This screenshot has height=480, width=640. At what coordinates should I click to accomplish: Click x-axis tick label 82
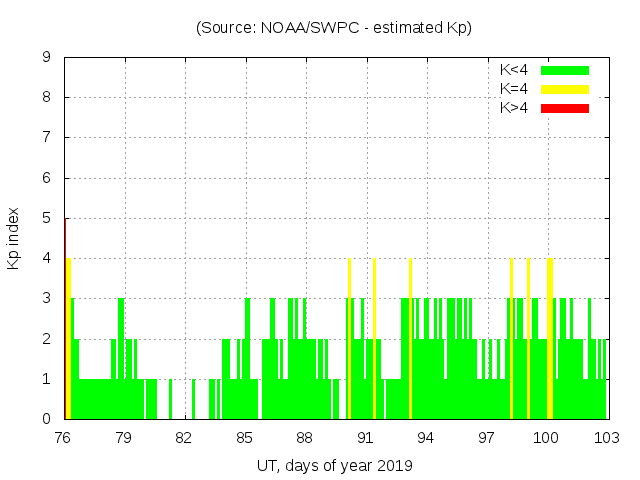(184, 438)
